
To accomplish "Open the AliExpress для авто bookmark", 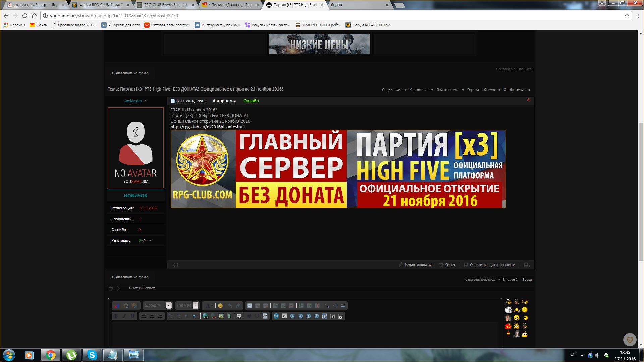I will tap(121, 25).
